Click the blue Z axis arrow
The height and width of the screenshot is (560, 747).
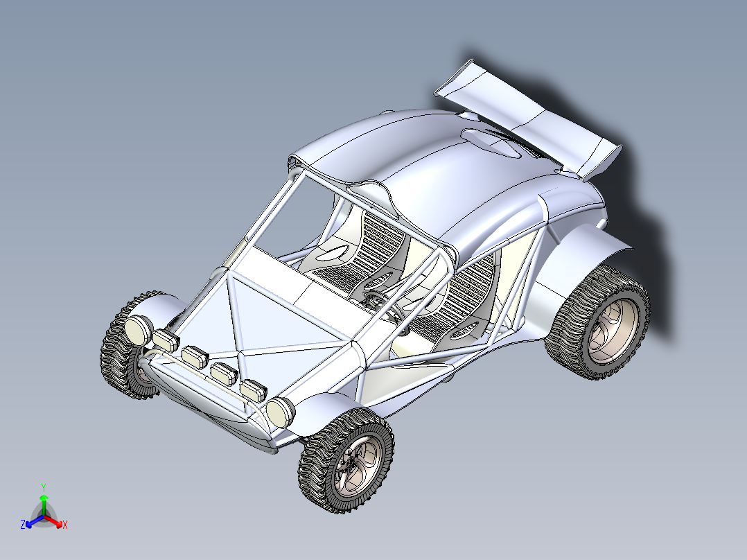29,523
